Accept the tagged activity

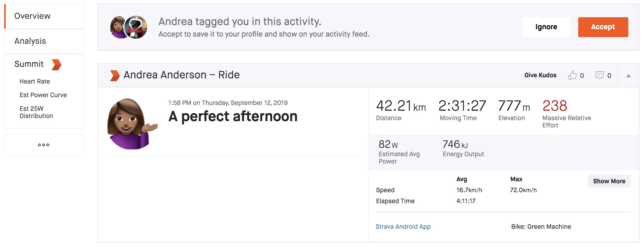pos(603,27)
